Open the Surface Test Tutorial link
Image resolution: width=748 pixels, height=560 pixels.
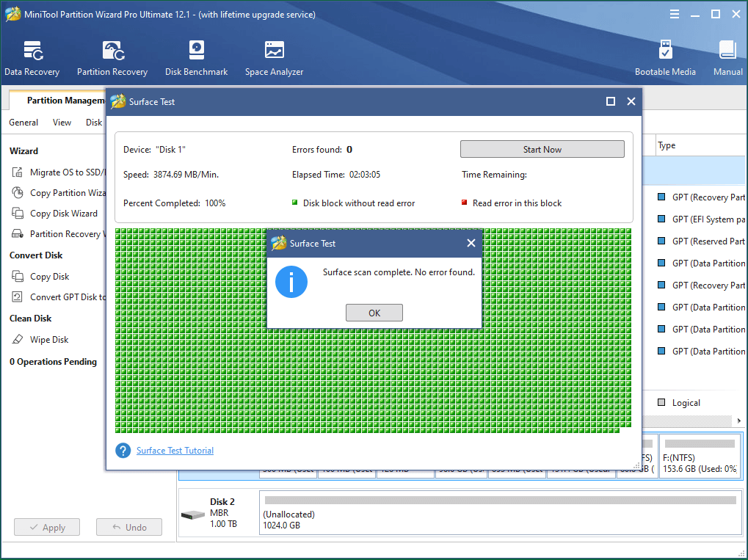point(175,451)
